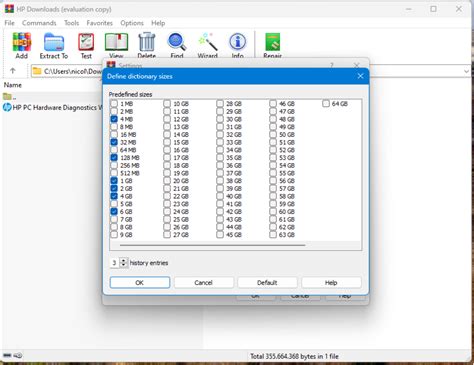Click the Repair toolbar icon
The width and height of the screenshot is (474, 365).
coord(272,42)
